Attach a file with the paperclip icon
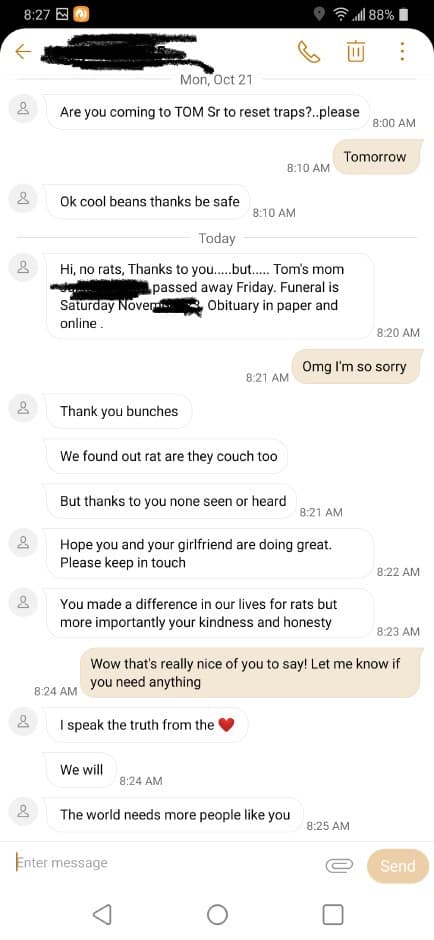Image resolution: width=434 pixels, height=940 pixels. pyautogui.click(x=339, y=865)
